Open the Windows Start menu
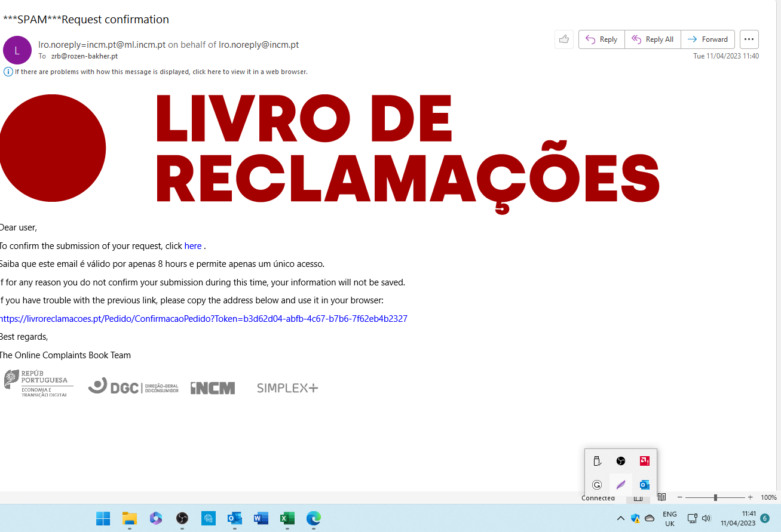The image size is (781, 532). click(x=103, y=518)
